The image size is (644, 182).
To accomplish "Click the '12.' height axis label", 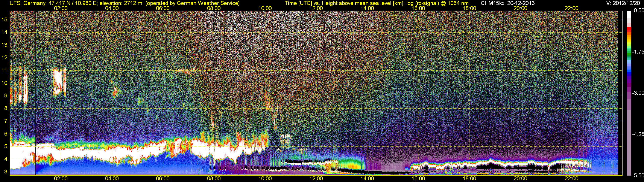I will tap(5, 58).
